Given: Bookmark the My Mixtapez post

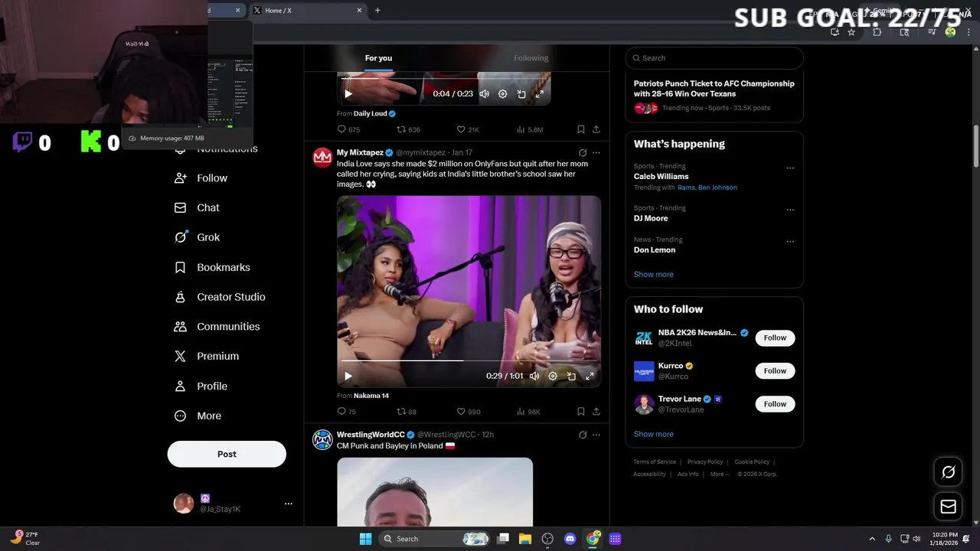Looking at the screenshot, I should tap(581, 412).
